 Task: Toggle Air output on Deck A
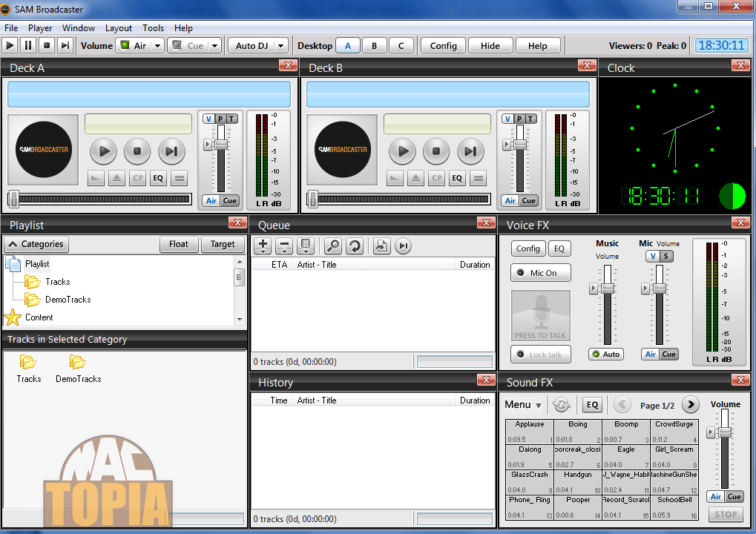click(211, 201)
